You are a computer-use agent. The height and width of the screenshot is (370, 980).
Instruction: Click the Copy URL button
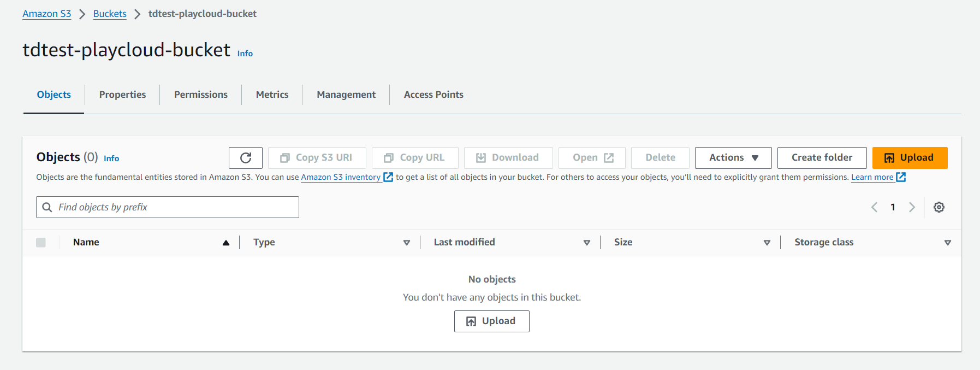pyautogui.click(x=415, y=158)
